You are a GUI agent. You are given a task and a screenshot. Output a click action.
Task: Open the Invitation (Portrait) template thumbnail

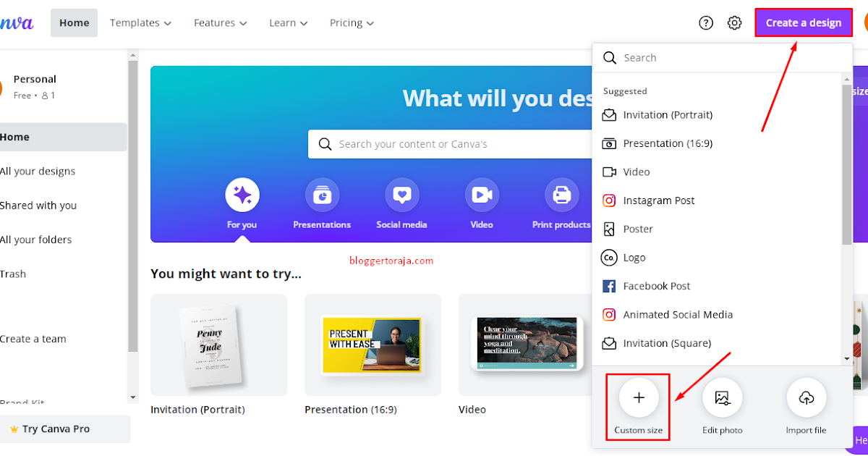pos(218,345)
